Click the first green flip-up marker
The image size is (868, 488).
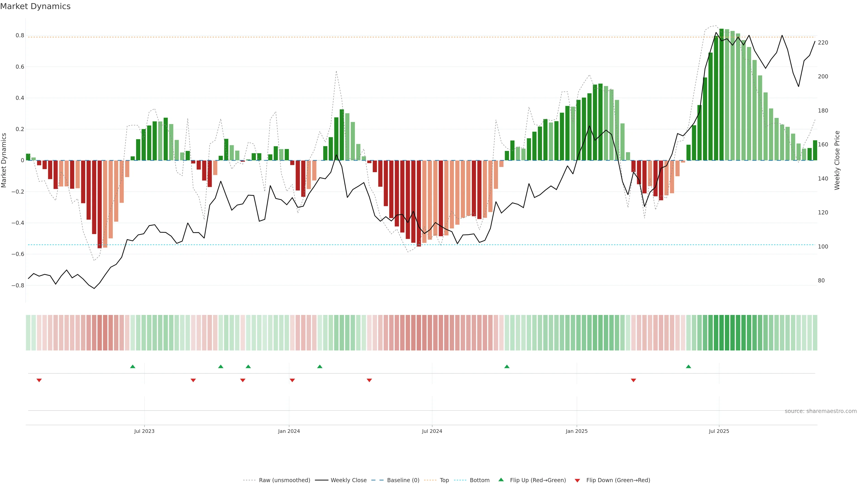click(x=133, y=366)
